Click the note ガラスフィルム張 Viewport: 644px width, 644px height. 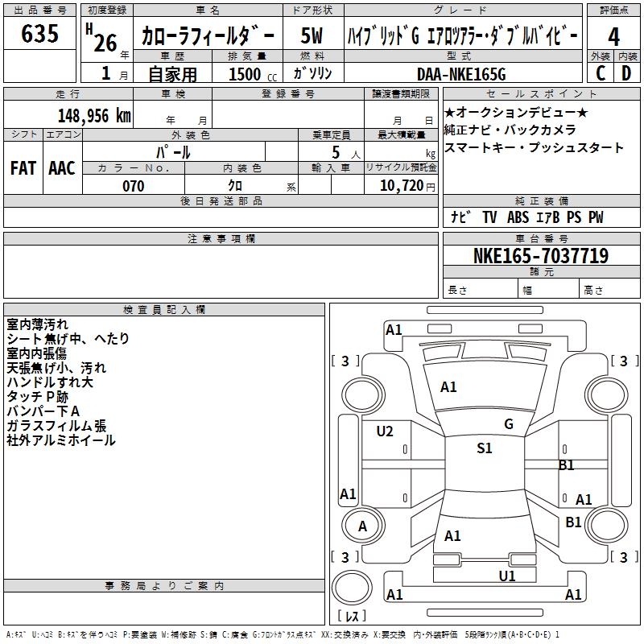pyautogui.click(x=56, y=426)
